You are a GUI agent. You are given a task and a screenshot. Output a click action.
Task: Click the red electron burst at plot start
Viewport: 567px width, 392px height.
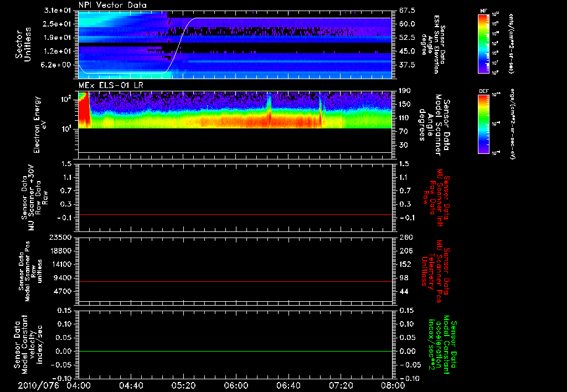84,110
